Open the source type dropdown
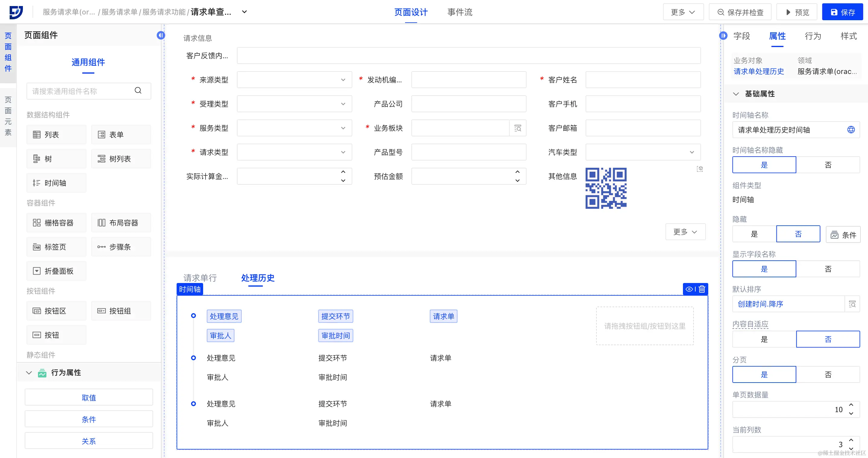 294,80
